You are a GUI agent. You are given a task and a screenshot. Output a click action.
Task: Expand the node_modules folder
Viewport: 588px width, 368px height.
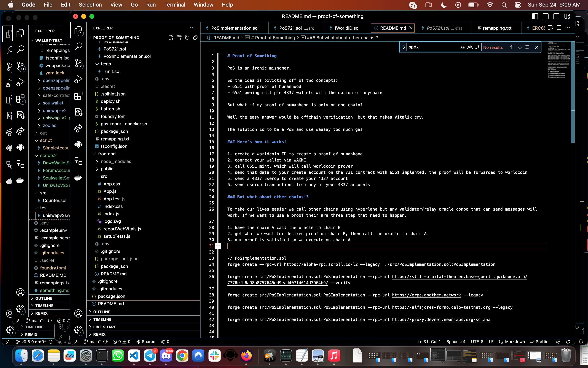pos(97,161)
